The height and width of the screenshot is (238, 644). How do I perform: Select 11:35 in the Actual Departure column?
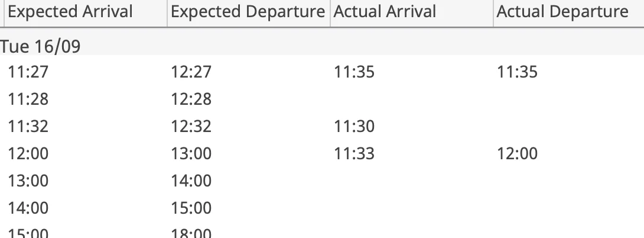tap(517, 72)
